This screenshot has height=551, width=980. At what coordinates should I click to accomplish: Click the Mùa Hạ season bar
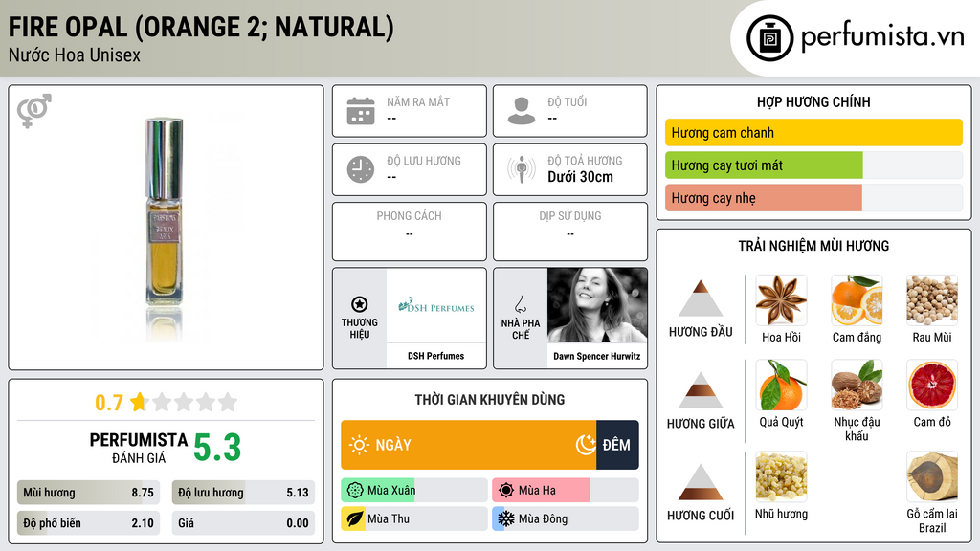click(x=566, y=491)
